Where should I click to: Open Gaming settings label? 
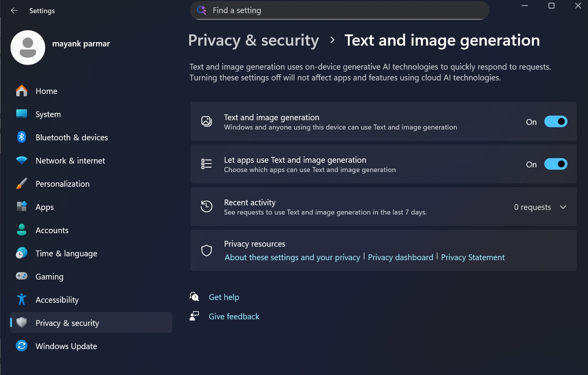(50, 277)
